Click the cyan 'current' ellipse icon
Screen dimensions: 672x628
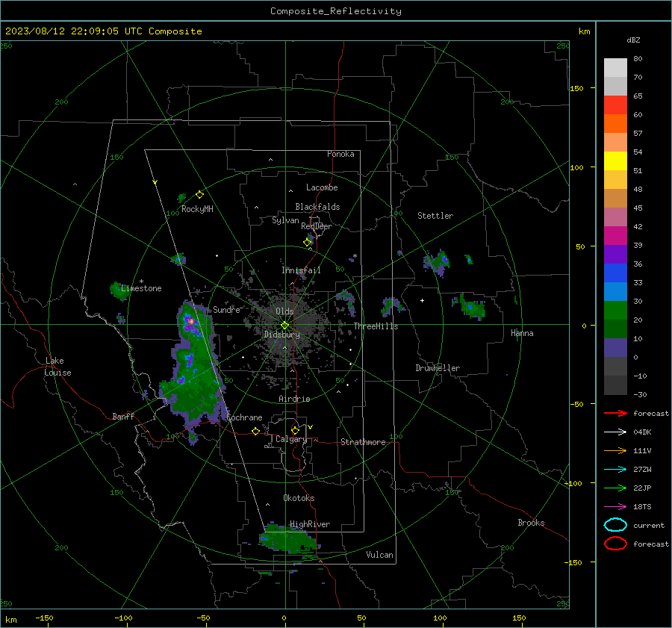click(615, 525)
